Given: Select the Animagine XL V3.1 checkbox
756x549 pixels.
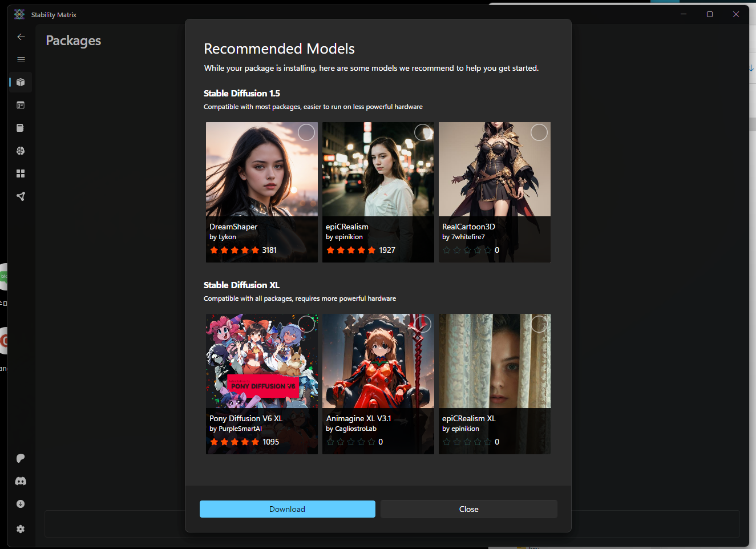Looking at the screenshot, I should tap(422, 324).
